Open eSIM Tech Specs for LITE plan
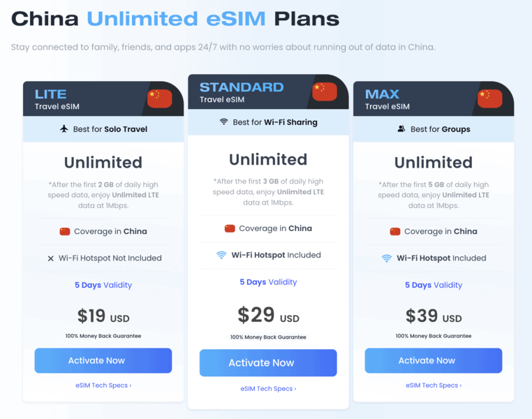The image size is (532, 419). coord(103,385)
